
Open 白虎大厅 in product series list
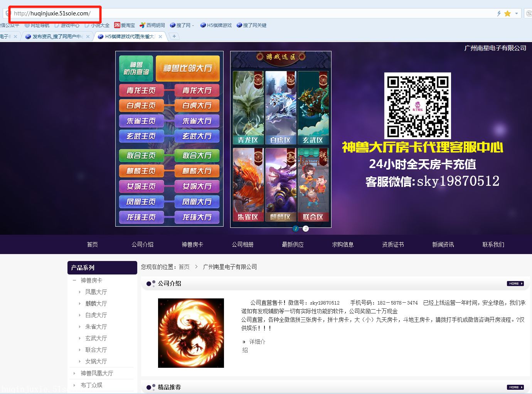(x=96, y=315)
